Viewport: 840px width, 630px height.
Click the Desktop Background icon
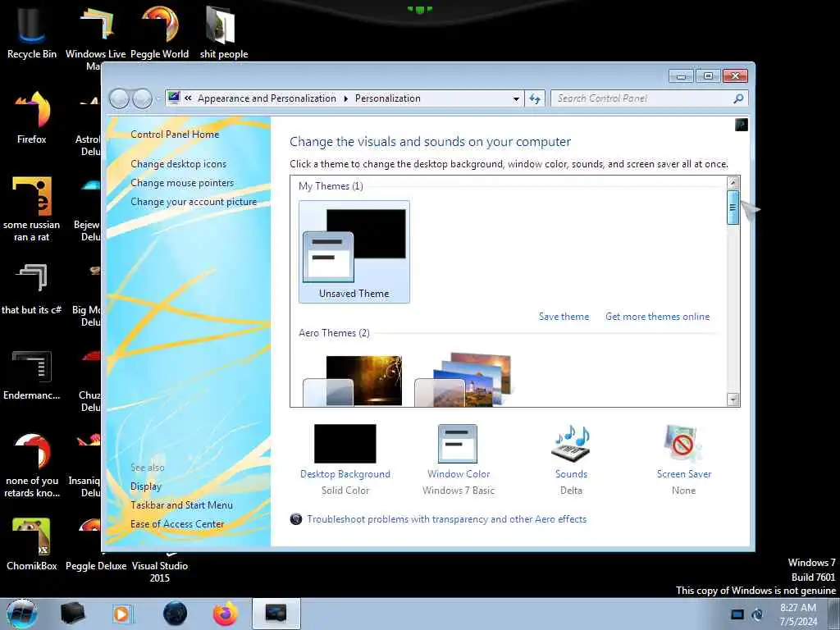tap(345, 444)
